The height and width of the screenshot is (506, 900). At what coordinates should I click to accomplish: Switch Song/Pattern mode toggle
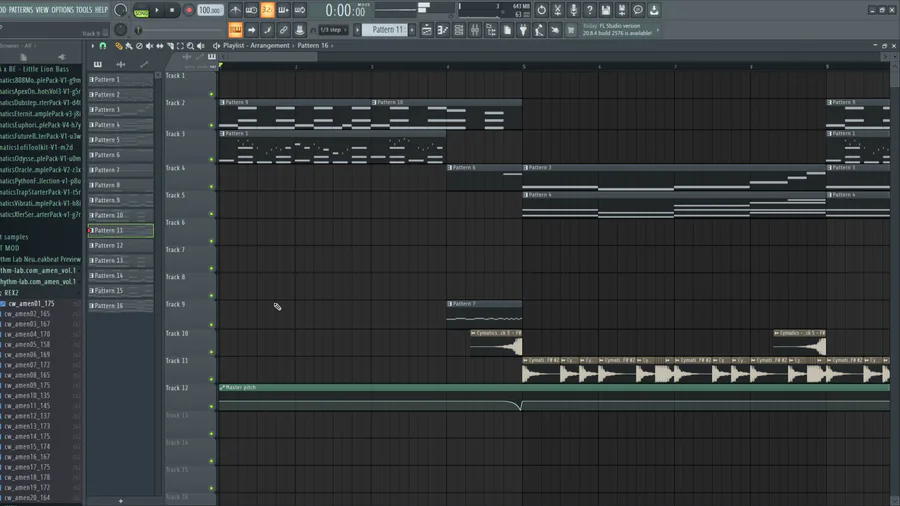coord(141,11)
